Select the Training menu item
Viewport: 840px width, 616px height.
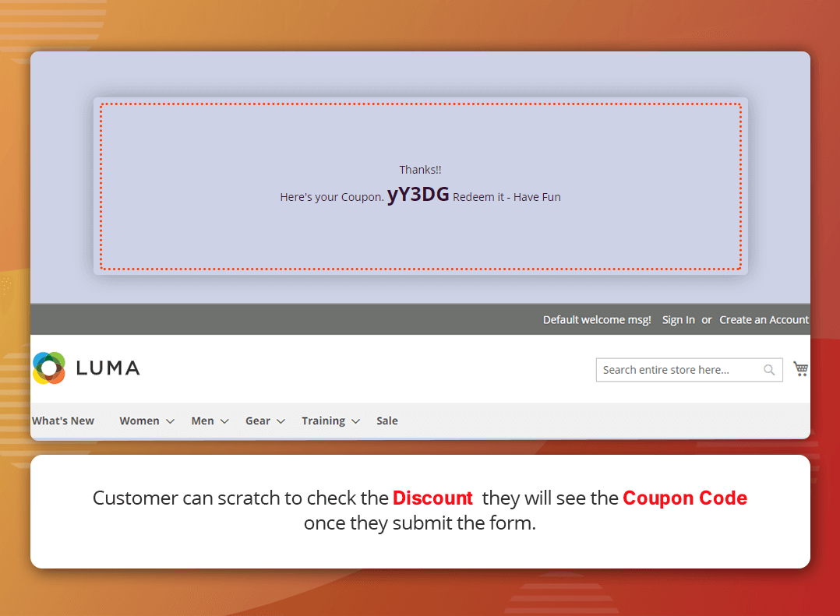[x=323, y=421]
